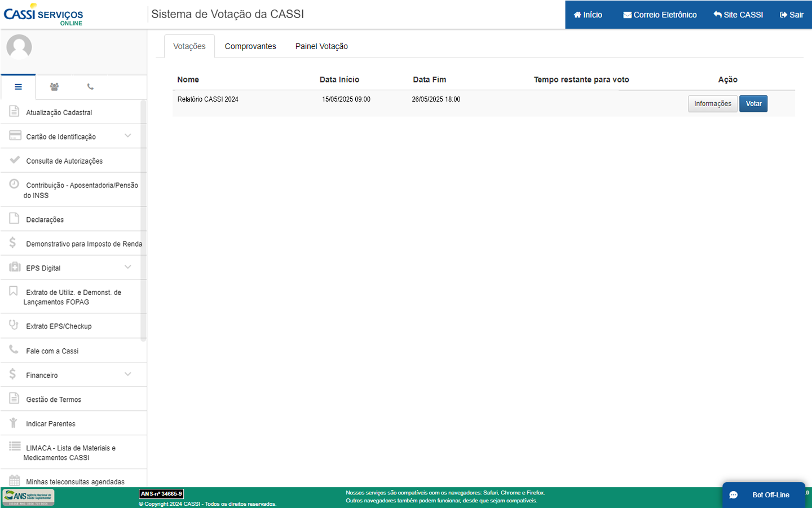Click the Data Início column header
812x508 pixels.
[x=339, y=80]
